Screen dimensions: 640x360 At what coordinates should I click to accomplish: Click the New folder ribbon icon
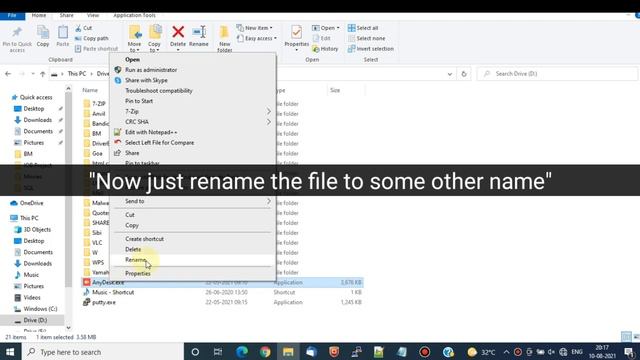pyautogui.click(x=224, y=38)
